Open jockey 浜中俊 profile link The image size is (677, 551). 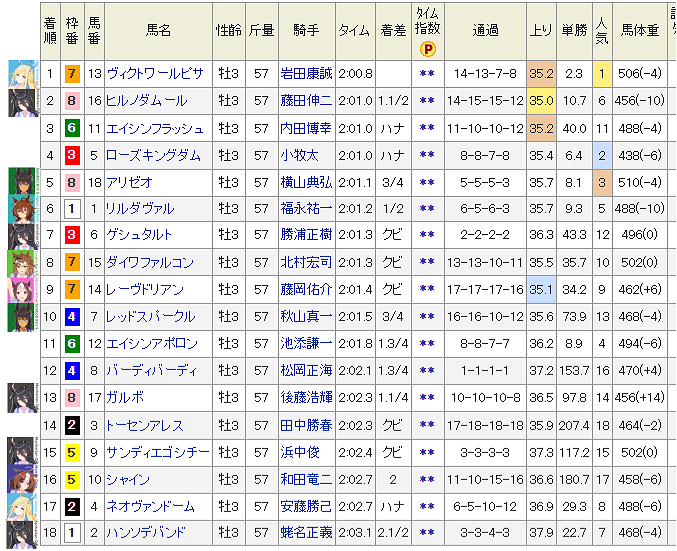click(x=300, y=453)
